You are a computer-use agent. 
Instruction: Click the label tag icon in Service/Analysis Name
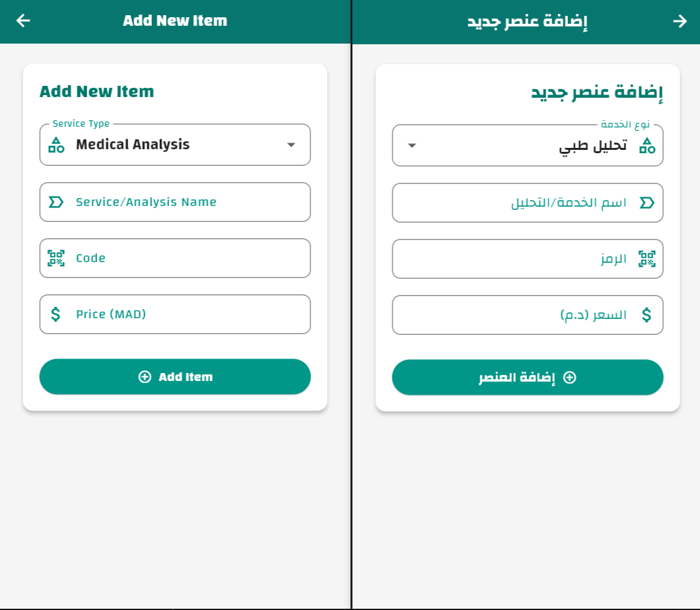tap(56, 202)
